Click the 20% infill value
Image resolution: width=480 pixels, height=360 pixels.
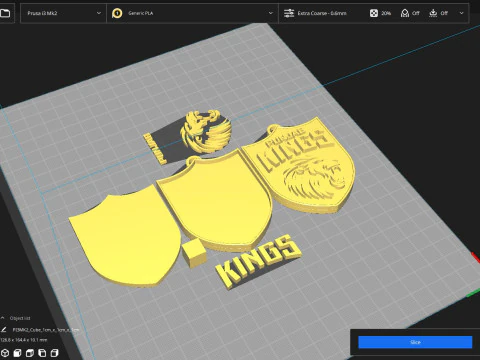[386, 13]
